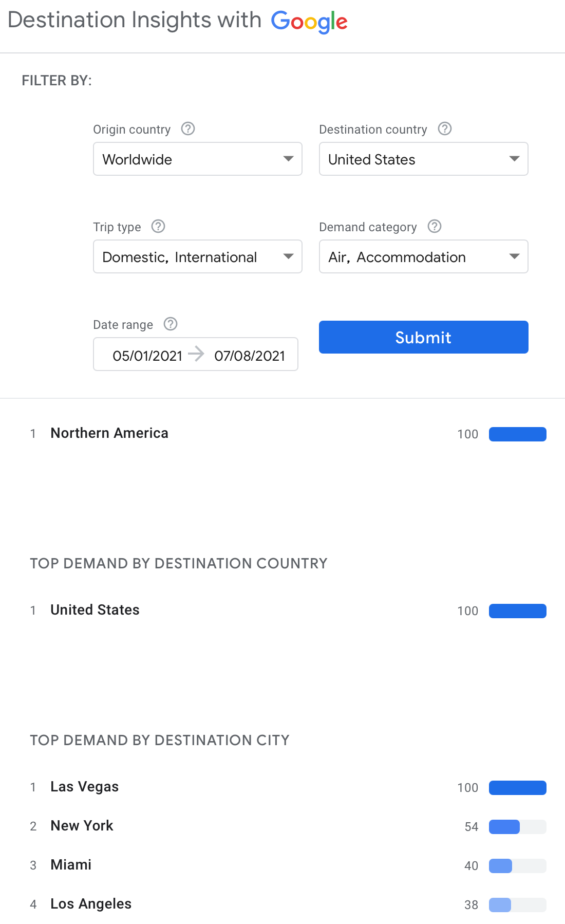Image resolution: width=565 pixels, height=924 pixels.
Task: Select United States in destination country list
Action: (x=95, y=610)
